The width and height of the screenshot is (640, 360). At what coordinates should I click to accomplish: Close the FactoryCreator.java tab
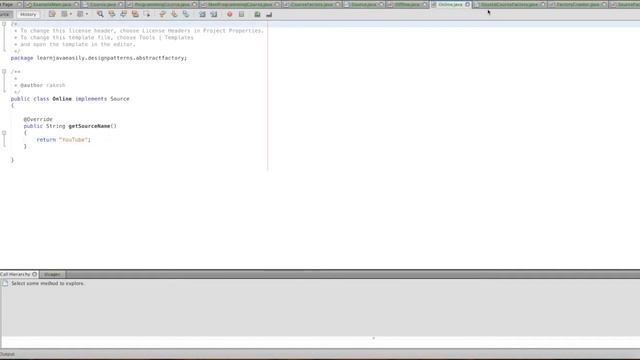pos(604,4)
